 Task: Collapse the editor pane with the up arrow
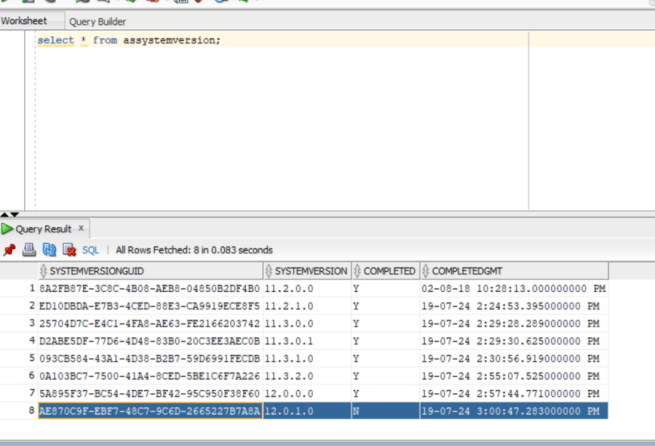(4, 215)
